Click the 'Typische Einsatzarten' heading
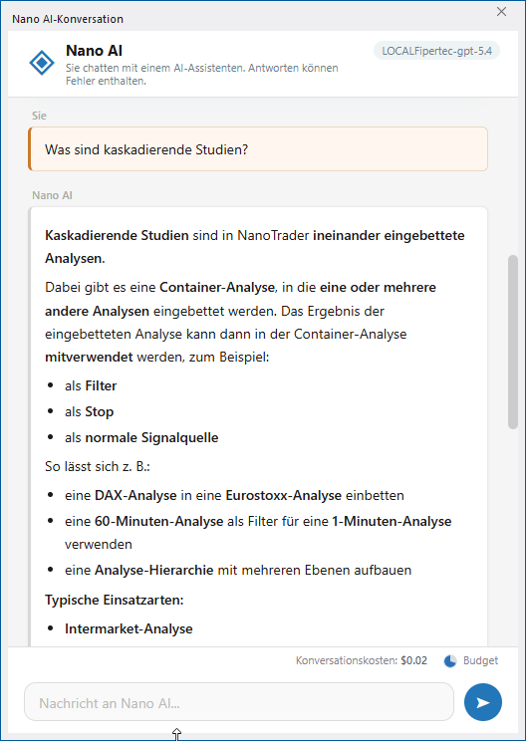 click(114, 600)
